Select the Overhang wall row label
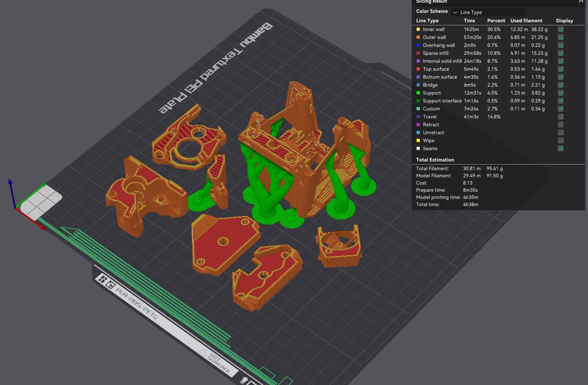The image size is (588, 385). (439, 45)
